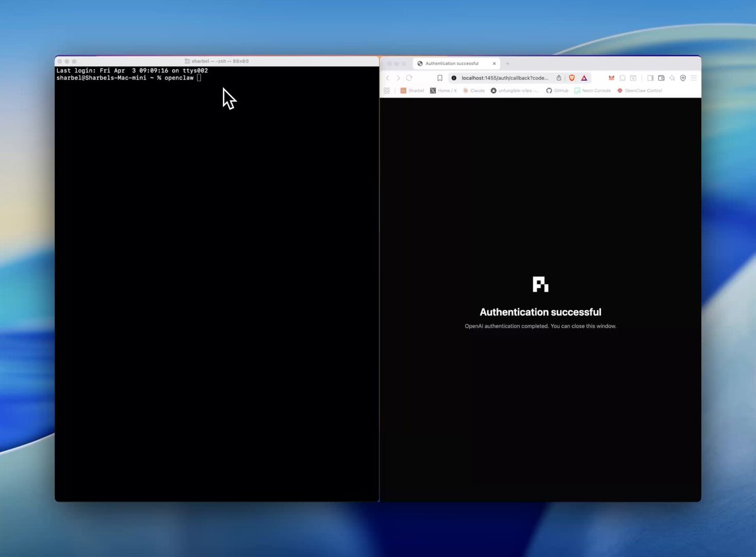Screen dimensions: 756x557
Task: Open the Neon Console bookmark
Action: (592, 91)
